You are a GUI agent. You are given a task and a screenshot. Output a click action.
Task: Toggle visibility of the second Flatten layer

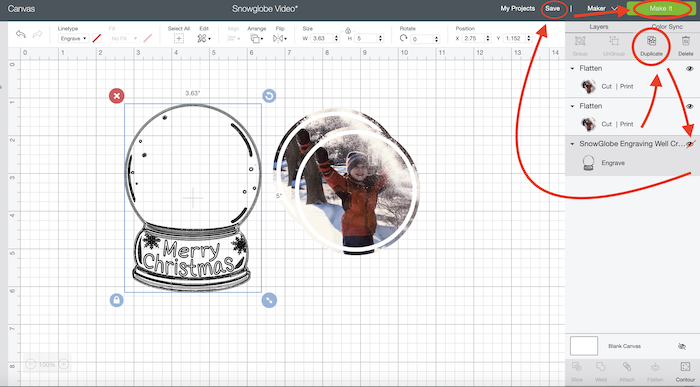click(690, 106)
